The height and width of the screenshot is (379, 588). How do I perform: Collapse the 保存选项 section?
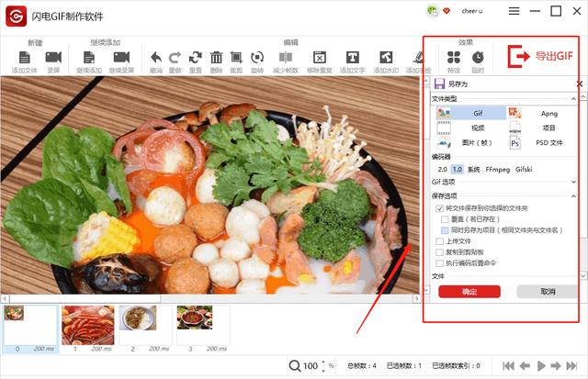(573, 195)
